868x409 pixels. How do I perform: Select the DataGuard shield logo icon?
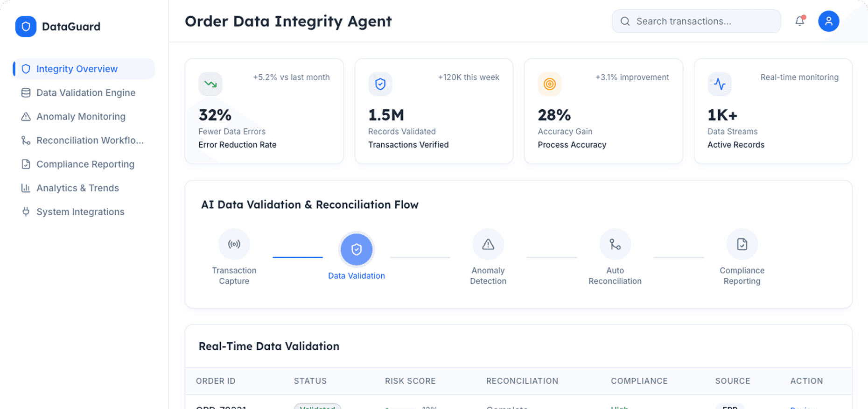point(26,27)
